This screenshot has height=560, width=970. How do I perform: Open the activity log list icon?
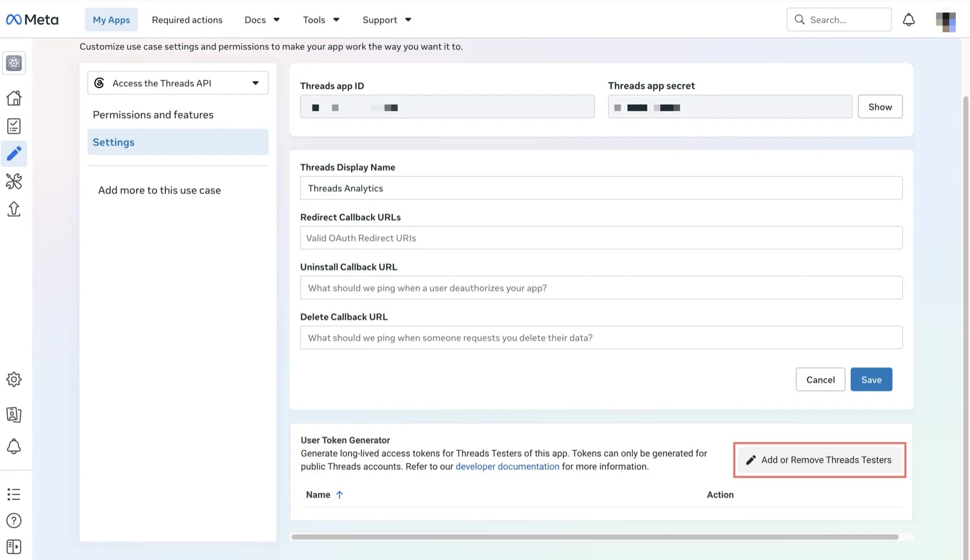[x=14, y=495]
